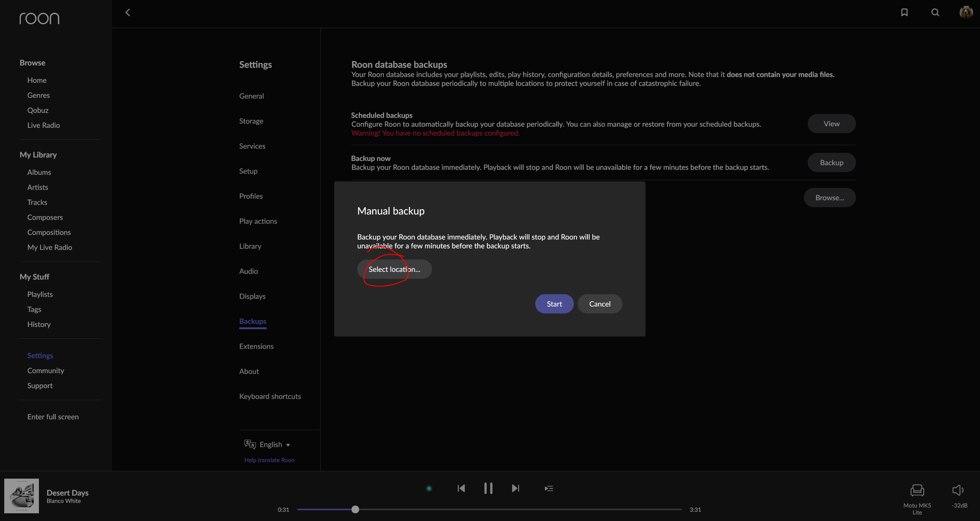Start the manual backup
Viewport: 980px width, 521px height.
coord(554,304)
